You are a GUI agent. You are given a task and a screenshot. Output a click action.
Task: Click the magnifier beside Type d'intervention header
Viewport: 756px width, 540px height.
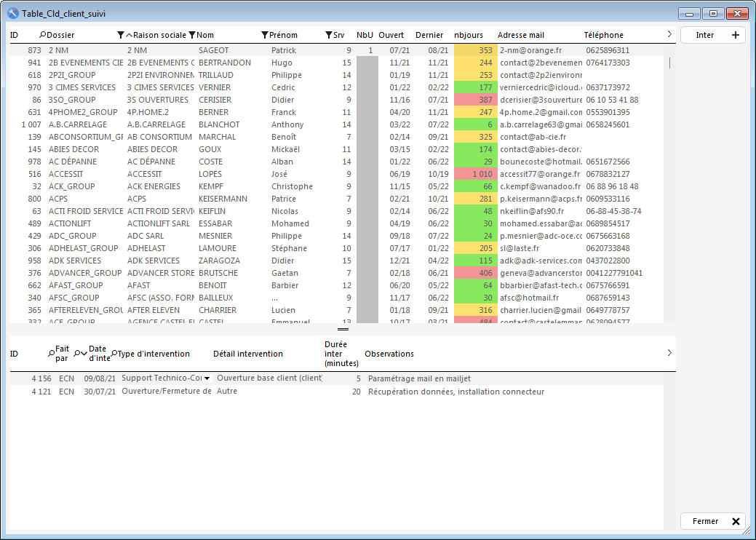[114, 354]
